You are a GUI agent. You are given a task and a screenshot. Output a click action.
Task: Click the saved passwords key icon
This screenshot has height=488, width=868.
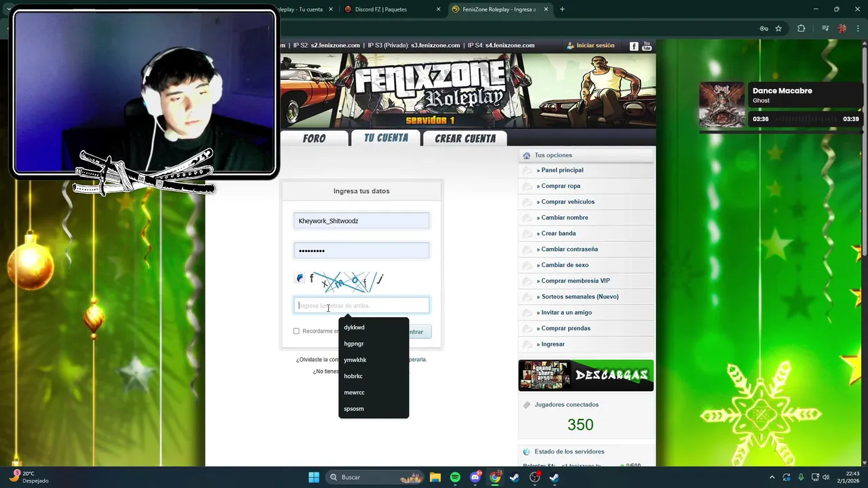pos(764,28)
